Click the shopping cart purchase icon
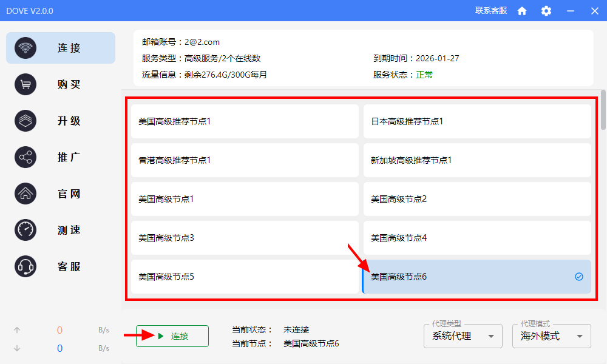 pos(25,84)
